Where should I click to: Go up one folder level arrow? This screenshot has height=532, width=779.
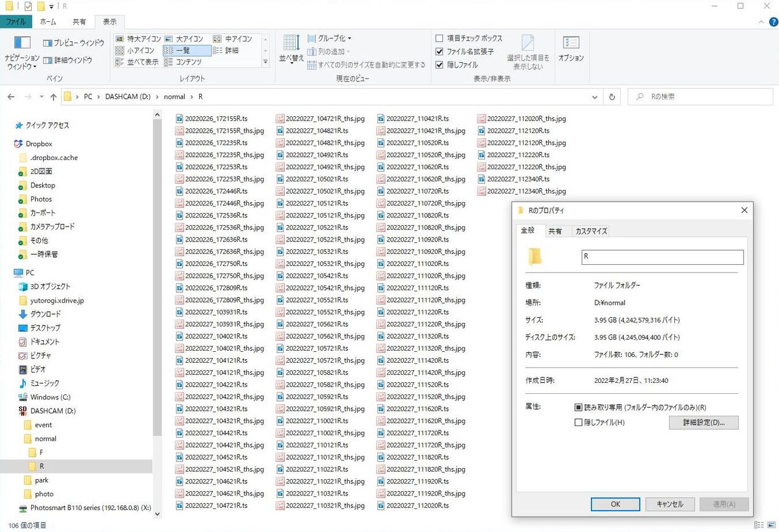(x=54, y=97)
